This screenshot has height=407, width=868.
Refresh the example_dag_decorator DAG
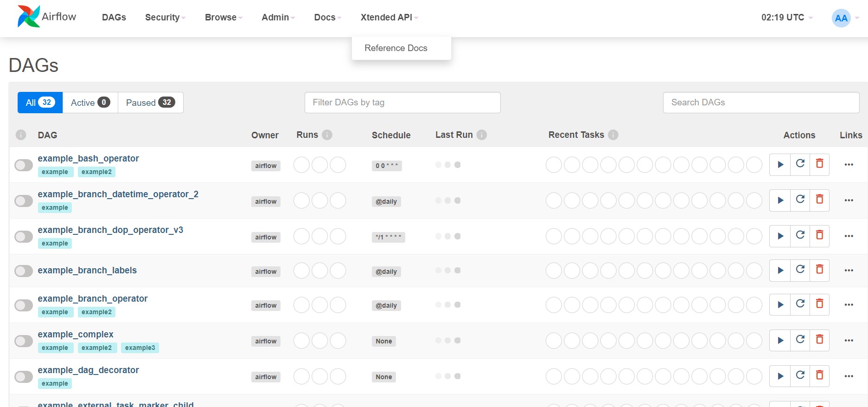(x=800, y=376)
